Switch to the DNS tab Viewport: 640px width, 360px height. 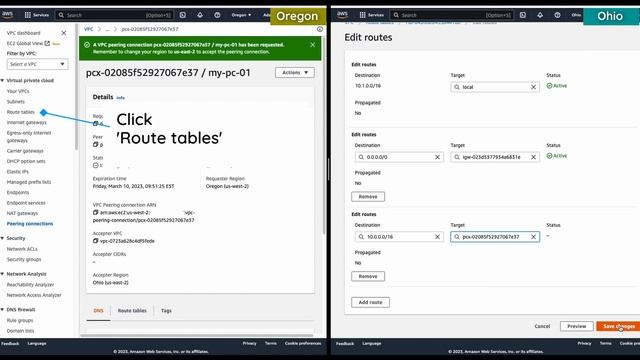click(x=98, y=311)
